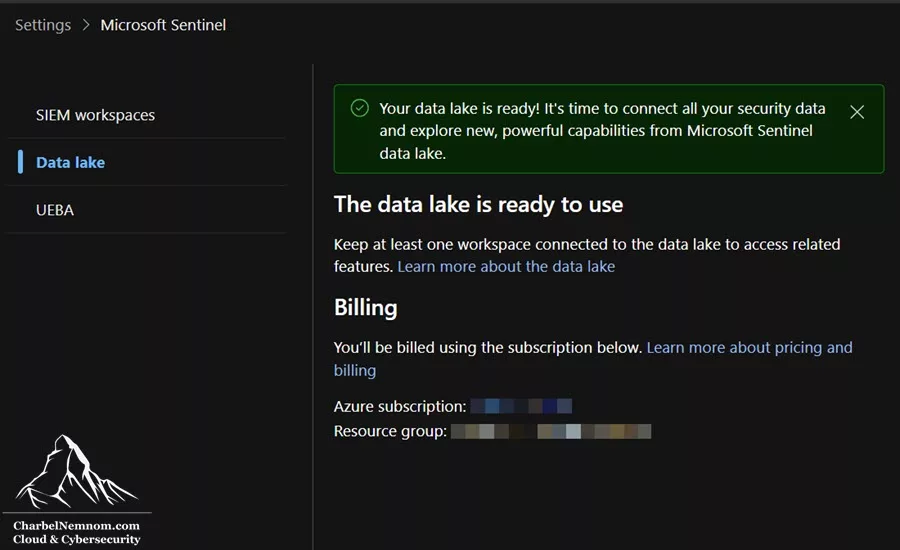
Task: Open UEBA settings section
Action: tap(55, 210)
